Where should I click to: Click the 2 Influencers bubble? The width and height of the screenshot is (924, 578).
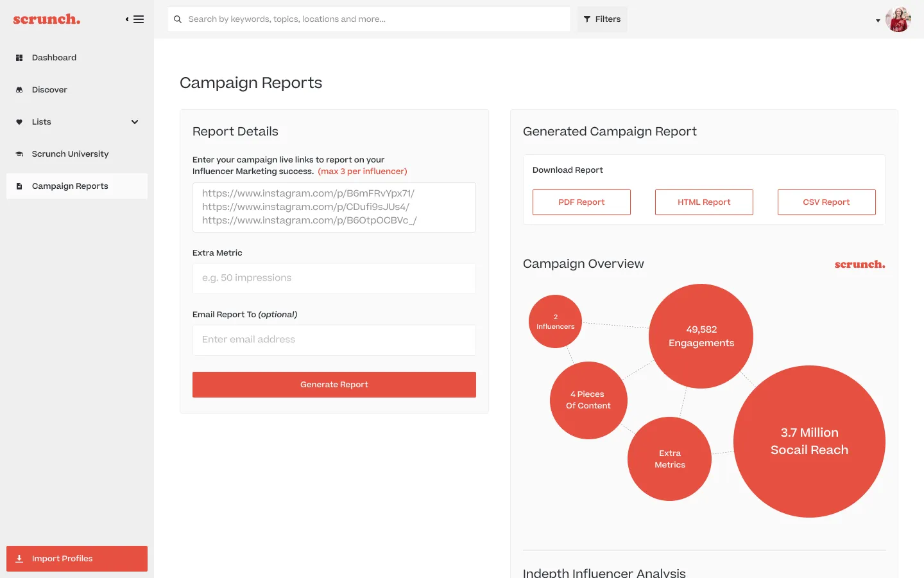[x=556, y=322]
